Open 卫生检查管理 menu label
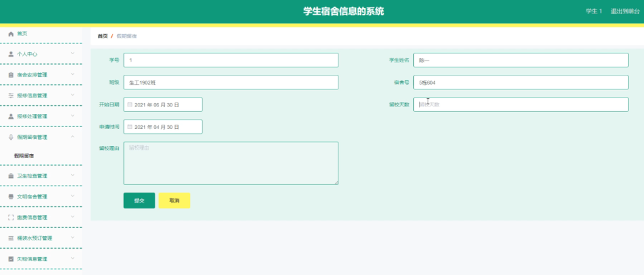 click(32, 176)
